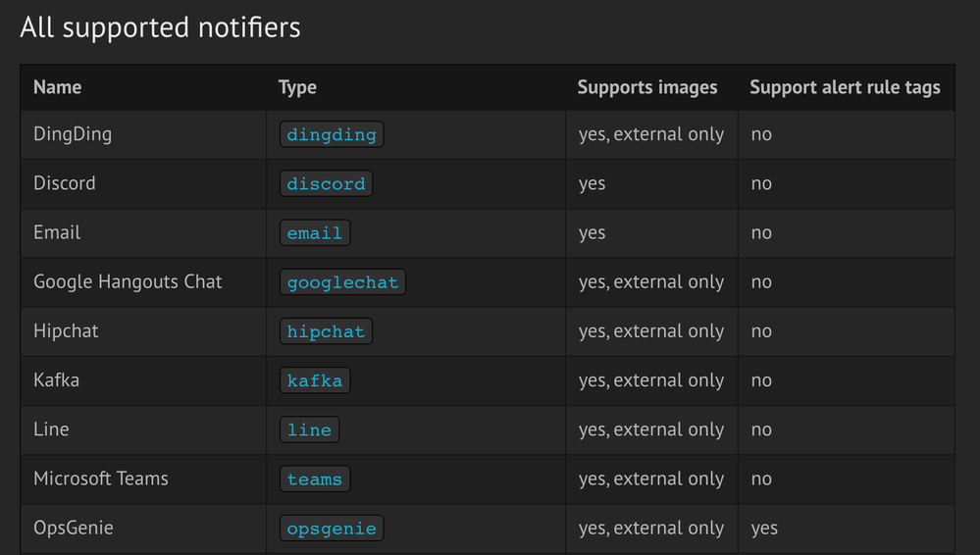Click the 'Type' column header
The image size is (980, 555).
click(297, 87)
